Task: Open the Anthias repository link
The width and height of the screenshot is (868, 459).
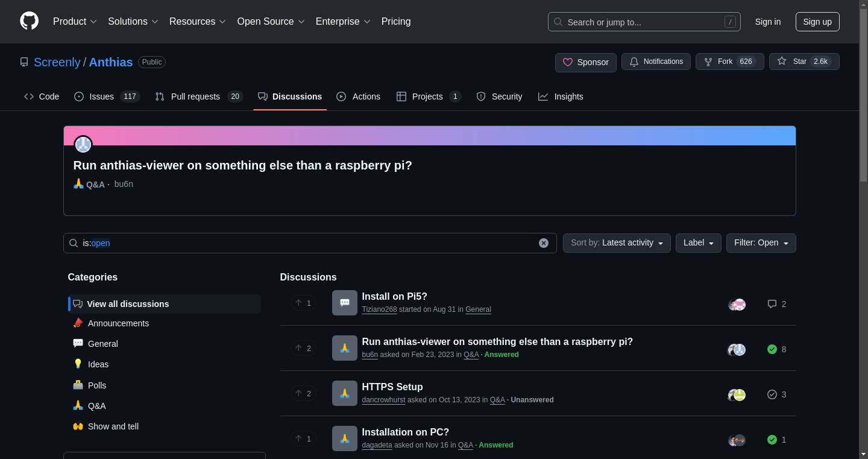Action: pos(111,62)
